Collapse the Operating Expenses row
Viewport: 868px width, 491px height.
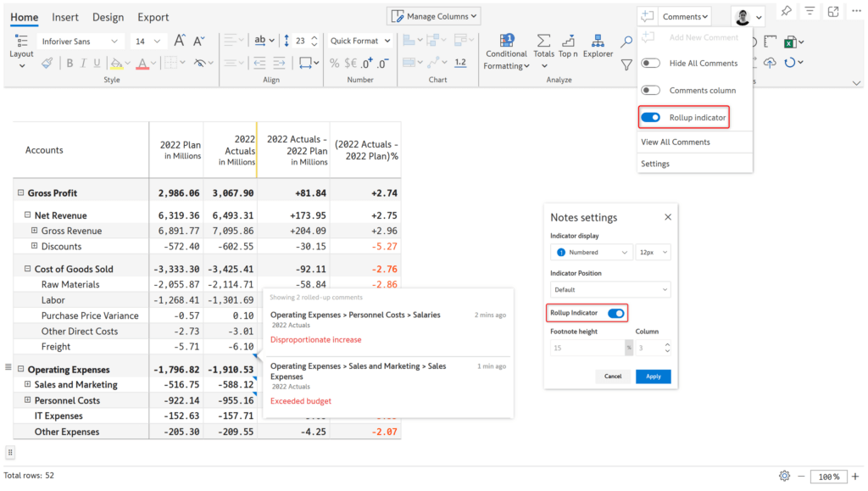pyautogui.click(x=21, y=369)
